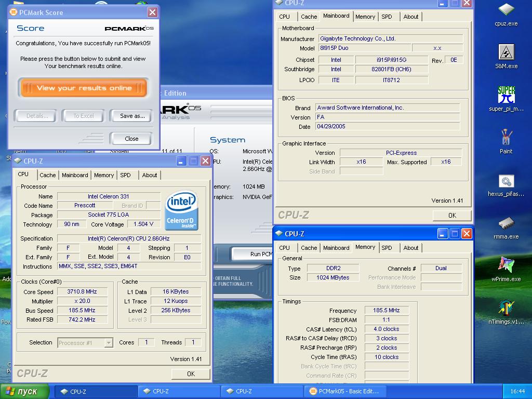Click the Channels # Dual value

[441, 268]
